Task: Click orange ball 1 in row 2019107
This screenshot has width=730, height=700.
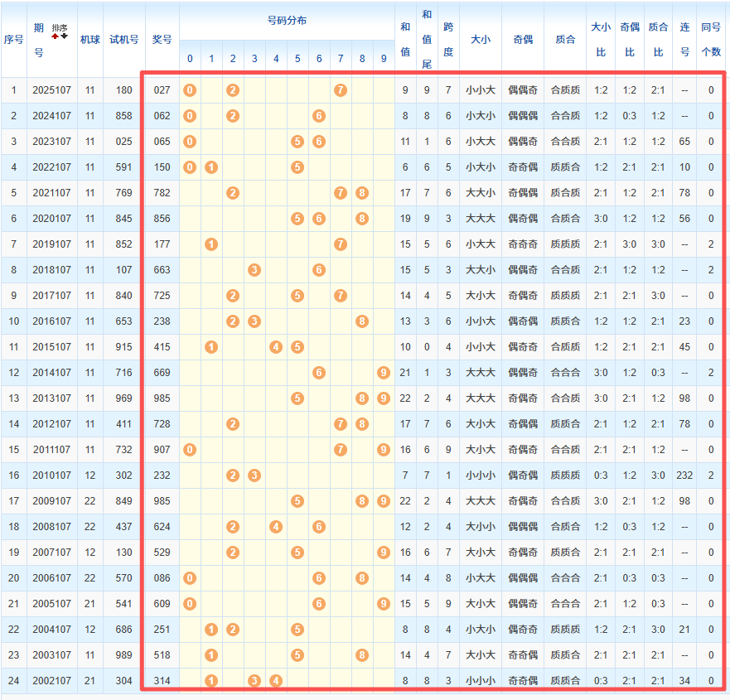Action: tap(211, 244)
